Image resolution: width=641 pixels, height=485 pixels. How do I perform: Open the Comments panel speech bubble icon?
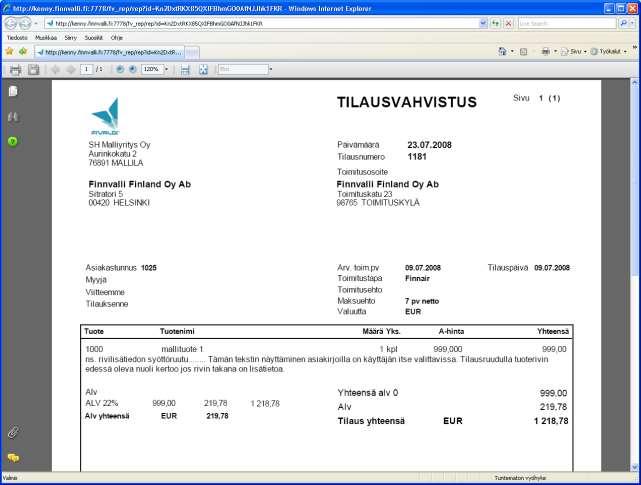click(13, 458)
